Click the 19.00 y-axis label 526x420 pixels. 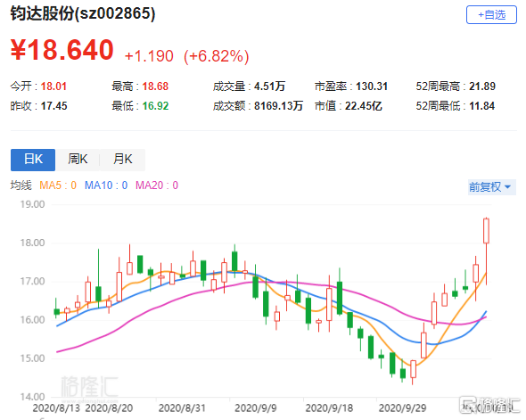point(32,204)
